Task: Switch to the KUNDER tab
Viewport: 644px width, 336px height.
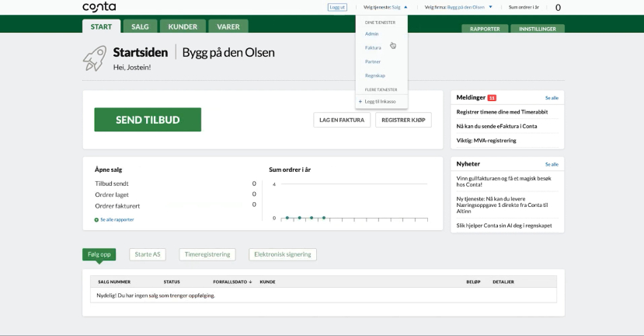Action: (183, 26)
